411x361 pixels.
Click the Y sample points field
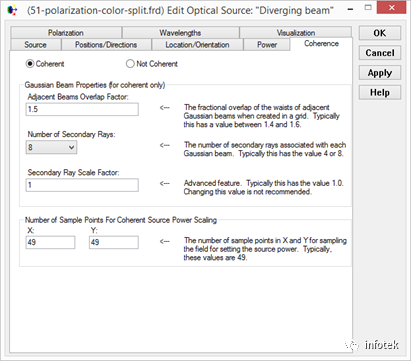point(114,242)
